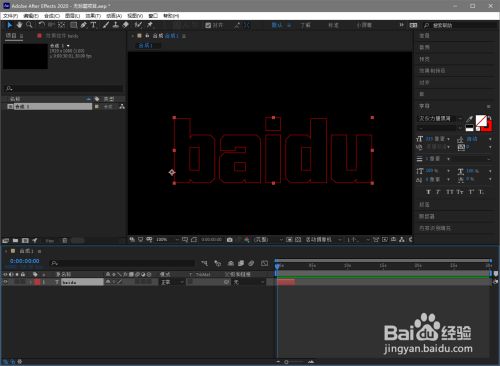Open the Graph Editor in timeline
Image resolution: width=500 pixels, height=366 pixels.
click(x=264, y=263)
